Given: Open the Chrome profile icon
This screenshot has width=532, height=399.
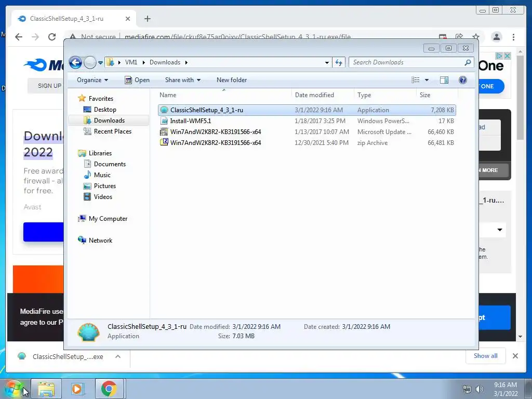Looking at the screenshot, I should pyautogui.click(x=496, y=37).
